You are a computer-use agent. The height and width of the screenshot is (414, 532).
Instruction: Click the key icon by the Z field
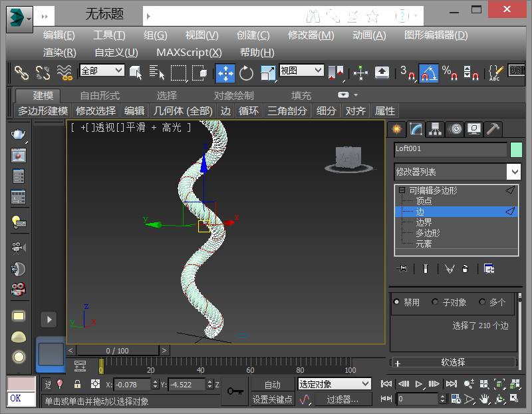tap(235, 391)
